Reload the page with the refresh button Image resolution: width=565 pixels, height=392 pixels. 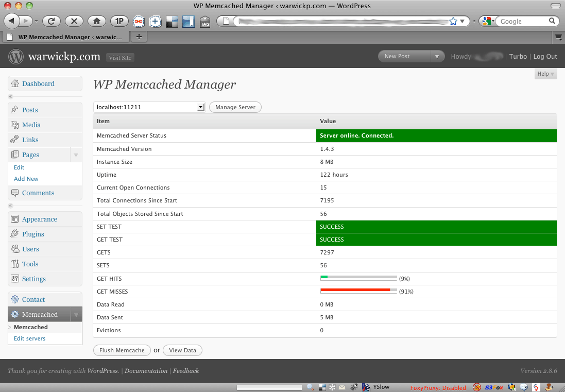pyautogui.click(x=51, y=21)
